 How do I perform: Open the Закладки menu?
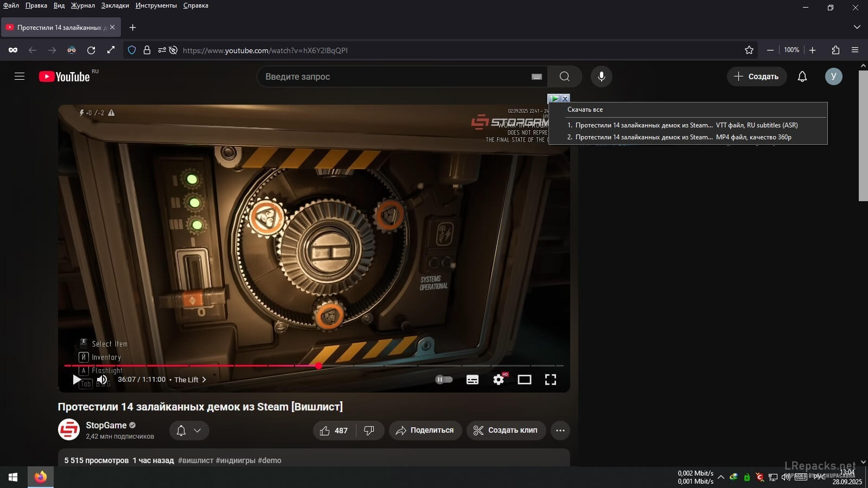pyautogui.click(x=115, y=5)
